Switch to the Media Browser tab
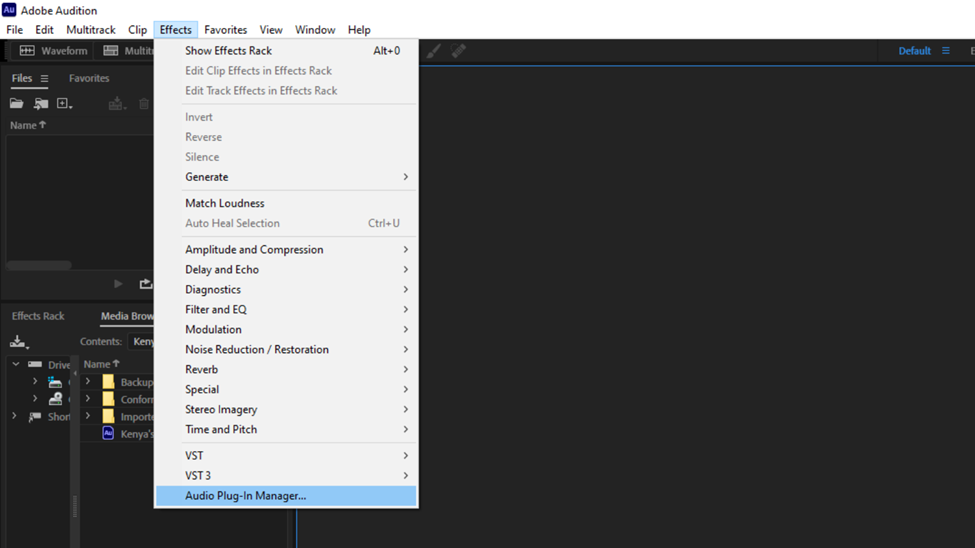Image resolution: width=975 pixels, height=548 pixels. pos(127,316)
